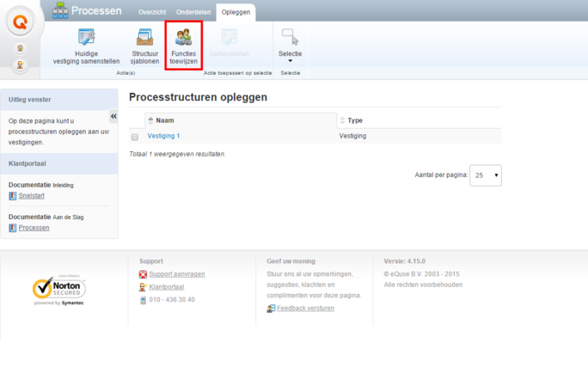Open the Aantal per pagina dropdown

pos(485,175)
